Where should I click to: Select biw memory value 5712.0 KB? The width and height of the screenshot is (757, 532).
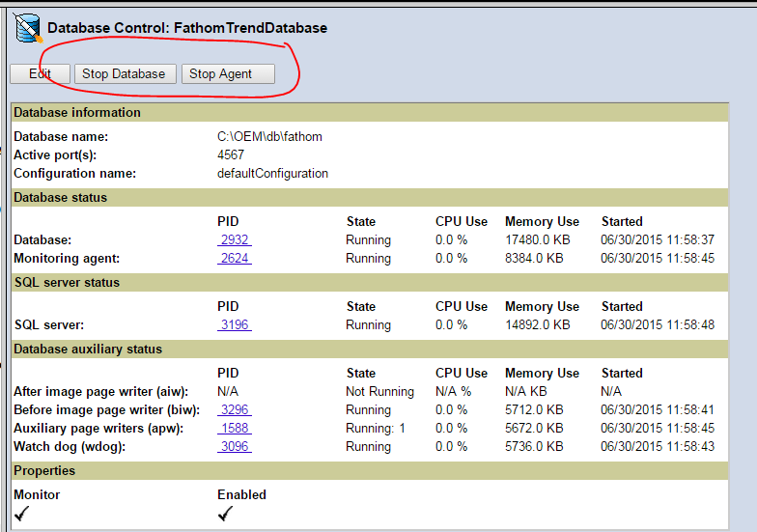[534, 409]
